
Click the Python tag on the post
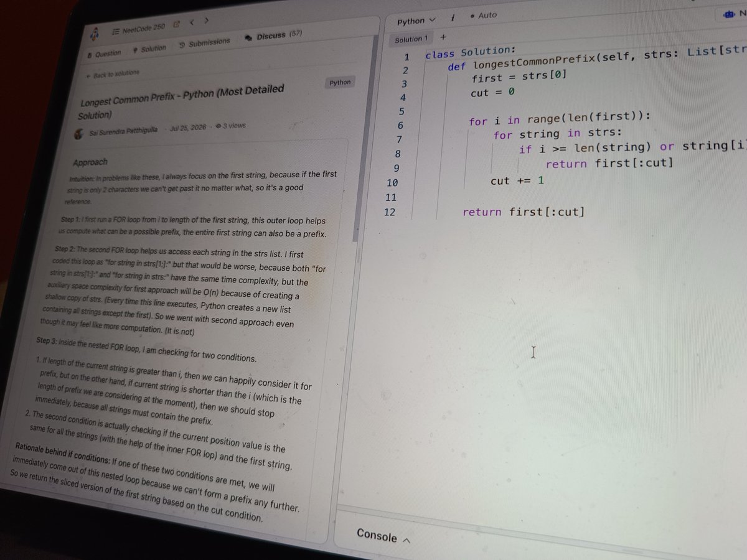[x=340, y=83]
